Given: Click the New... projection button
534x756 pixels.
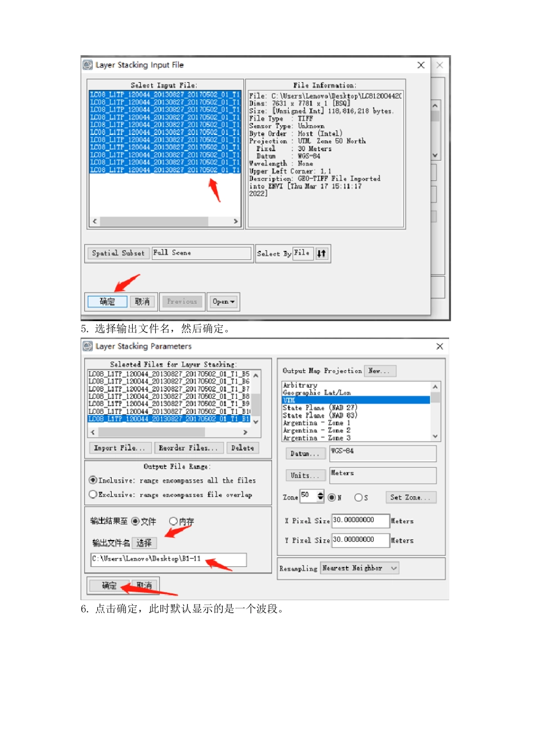Looking at the screenshot, I should click(380, 371).
